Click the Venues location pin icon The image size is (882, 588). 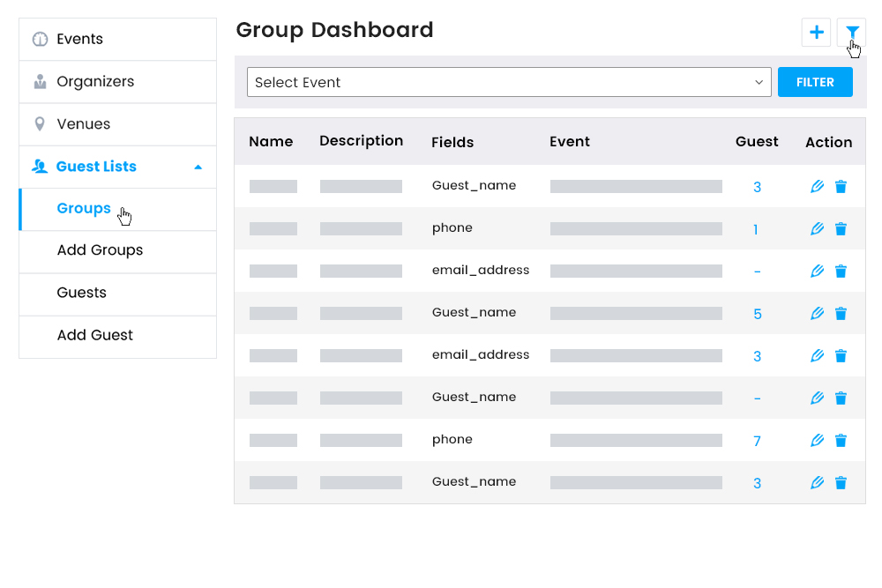pyautogui.click(x=40, y=123)
